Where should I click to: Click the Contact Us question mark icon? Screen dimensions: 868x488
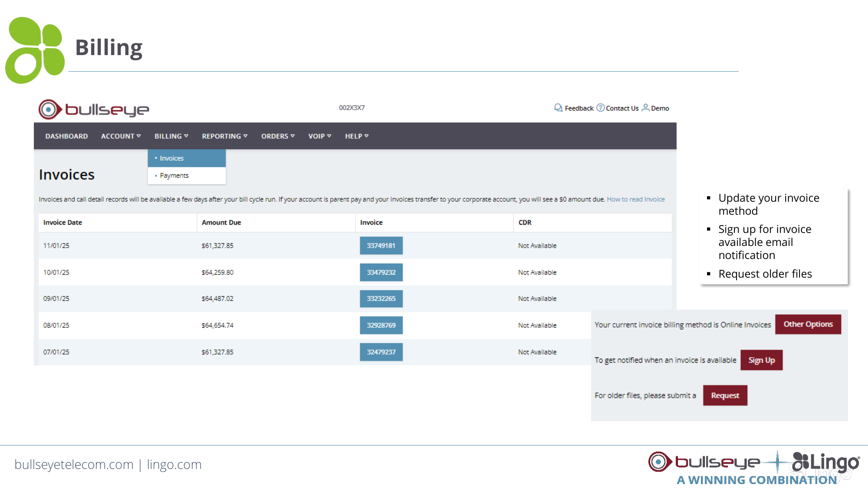[600, 108]
